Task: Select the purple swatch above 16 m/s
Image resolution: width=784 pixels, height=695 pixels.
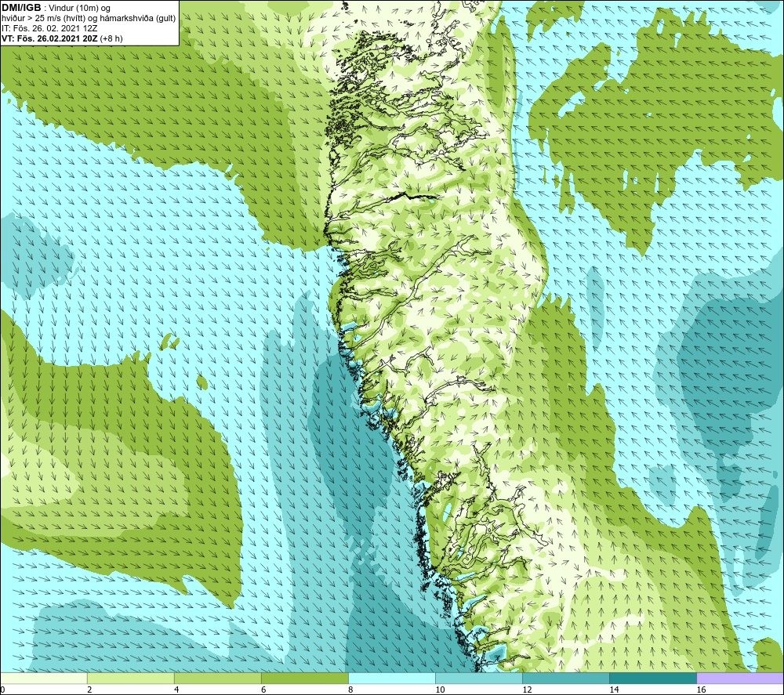Action: tap(740, 678)
